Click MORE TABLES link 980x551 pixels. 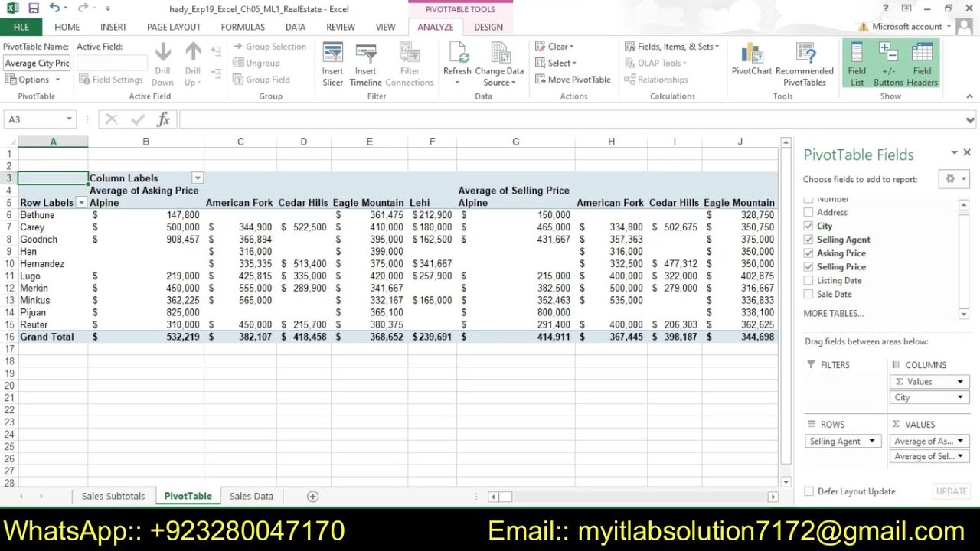833,314
